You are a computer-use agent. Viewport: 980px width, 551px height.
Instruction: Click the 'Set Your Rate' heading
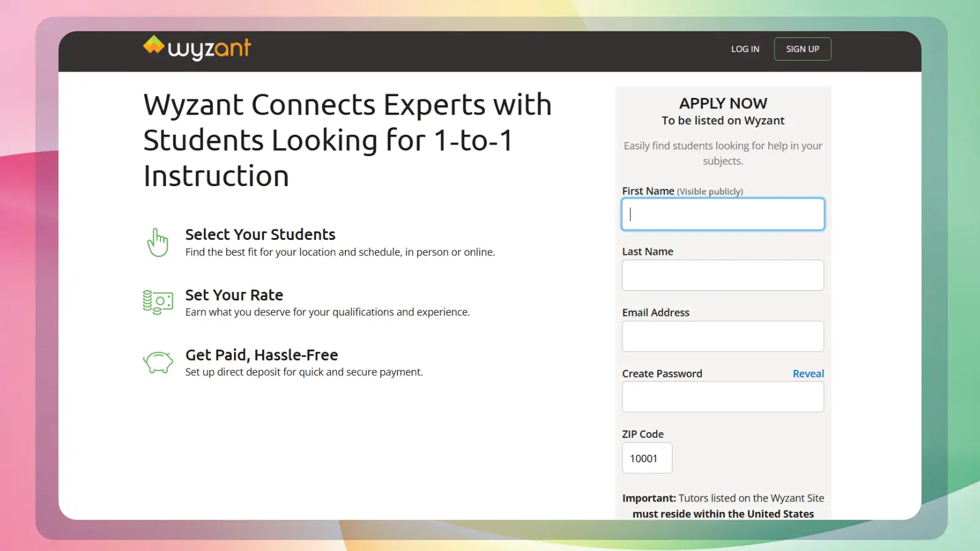[234, 295]
